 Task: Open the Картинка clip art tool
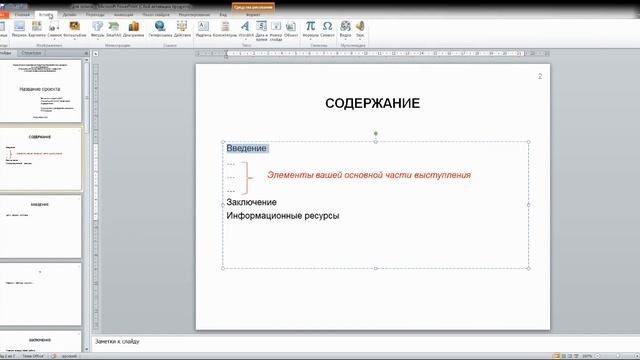[x=37, y=29]
